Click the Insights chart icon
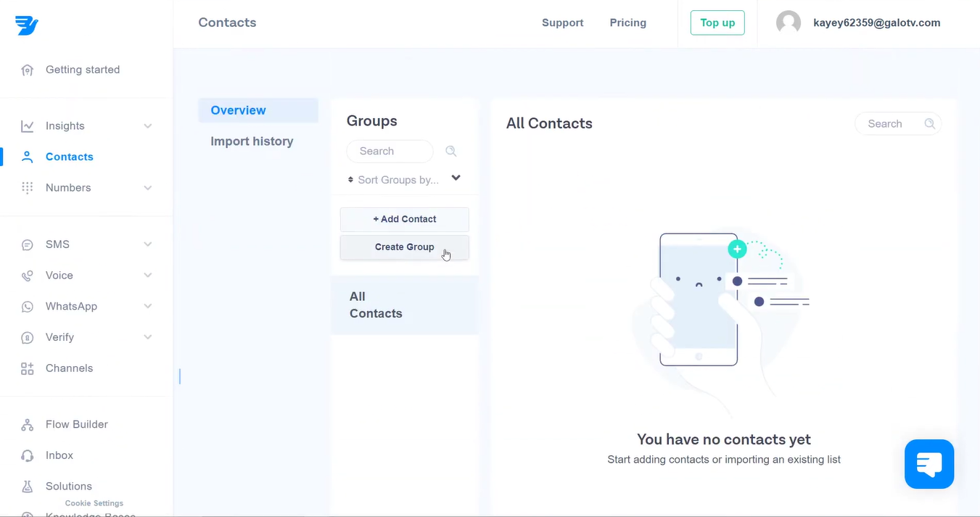This screenshot has height=517, width=980. (28, 126)
